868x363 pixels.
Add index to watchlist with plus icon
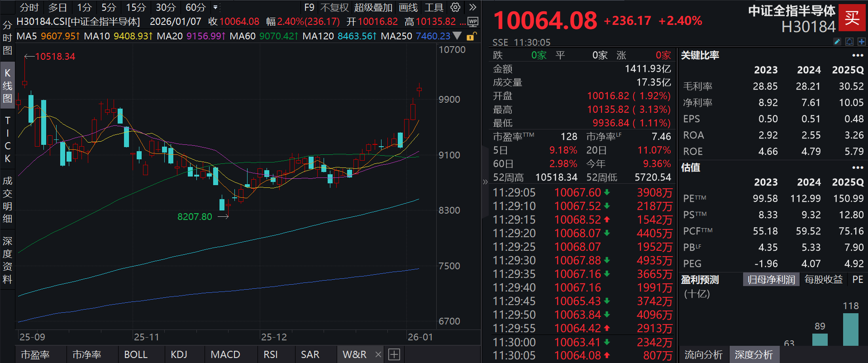click(861, 42)
